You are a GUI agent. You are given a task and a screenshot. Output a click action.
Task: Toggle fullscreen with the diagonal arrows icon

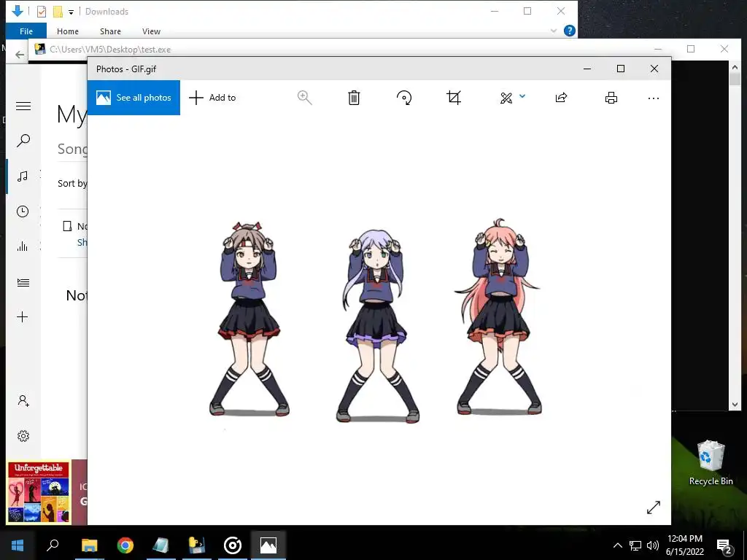[654, 507]
